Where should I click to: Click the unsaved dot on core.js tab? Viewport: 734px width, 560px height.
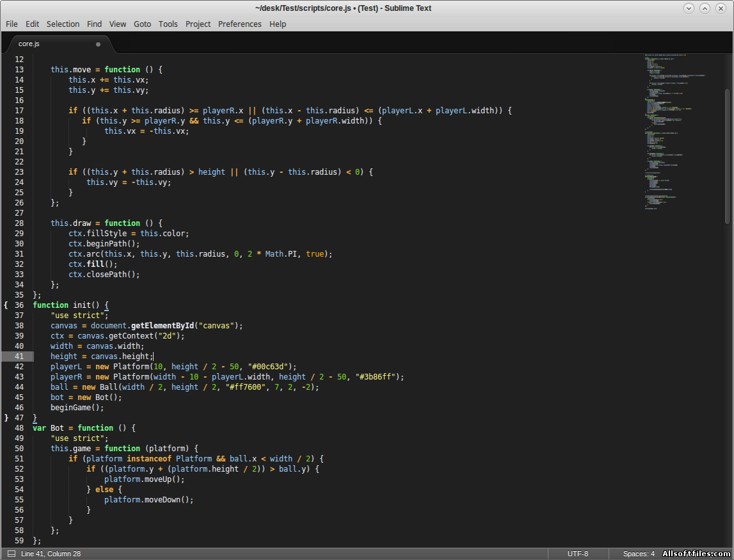[98, 44]
